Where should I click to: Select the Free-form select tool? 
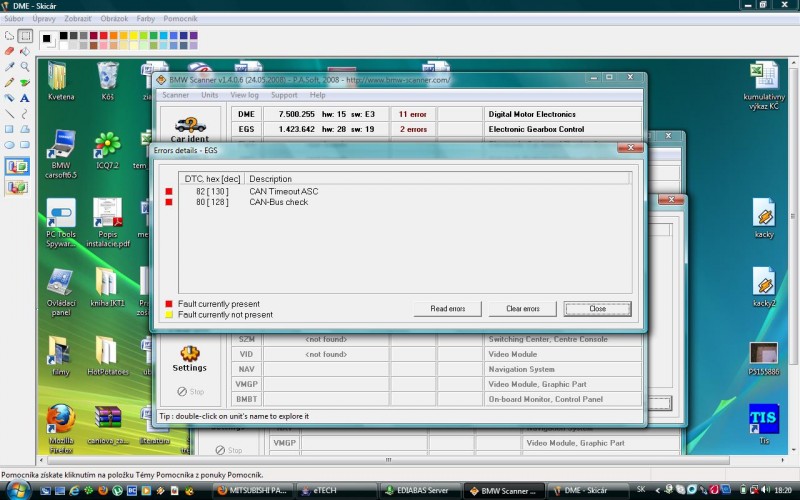[9, 36]
